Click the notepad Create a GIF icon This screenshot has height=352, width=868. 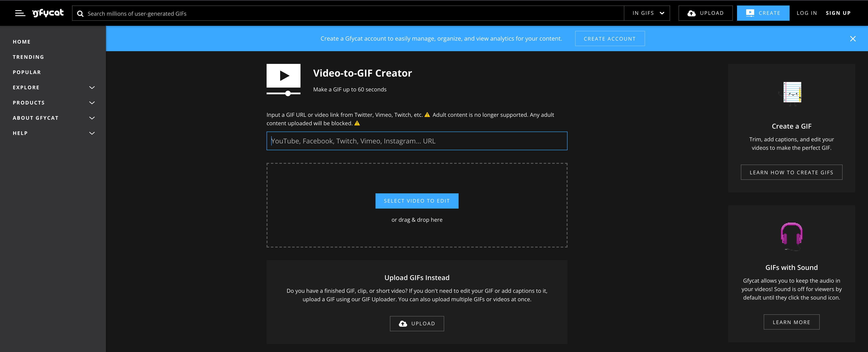coord(791,93)
